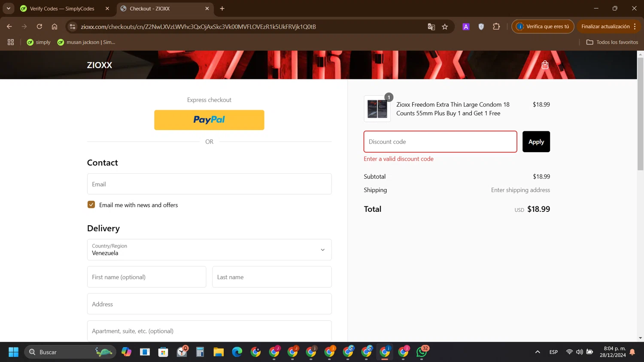Focus the Email input field
The image size is (644, 362).
click(x=209, y=184)
